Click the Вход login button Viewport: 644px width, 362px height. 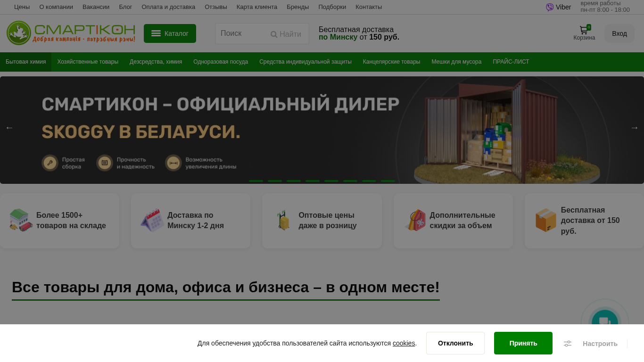pos(619,33)
